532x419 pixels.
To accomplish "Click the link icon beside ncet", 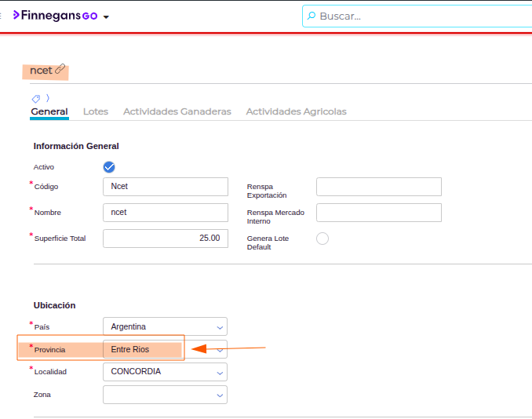I will [x=60, y=70].
